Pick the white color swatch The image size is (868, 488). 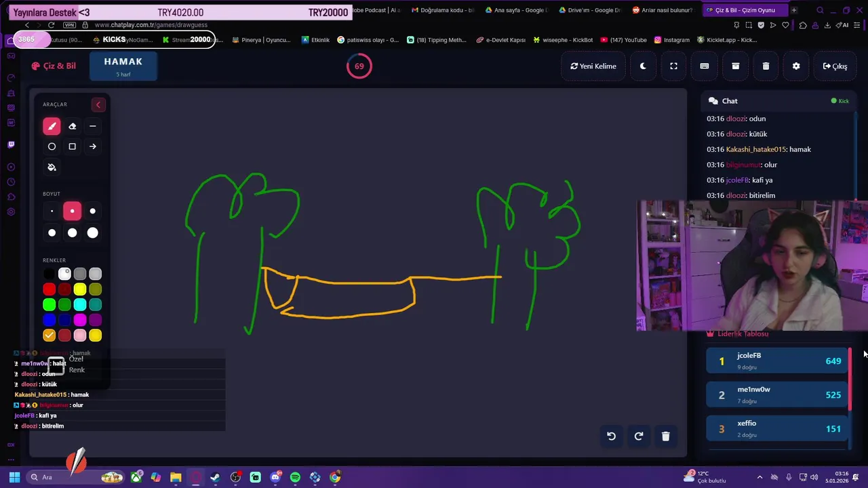pyautogui.click(x=64, y=274)
